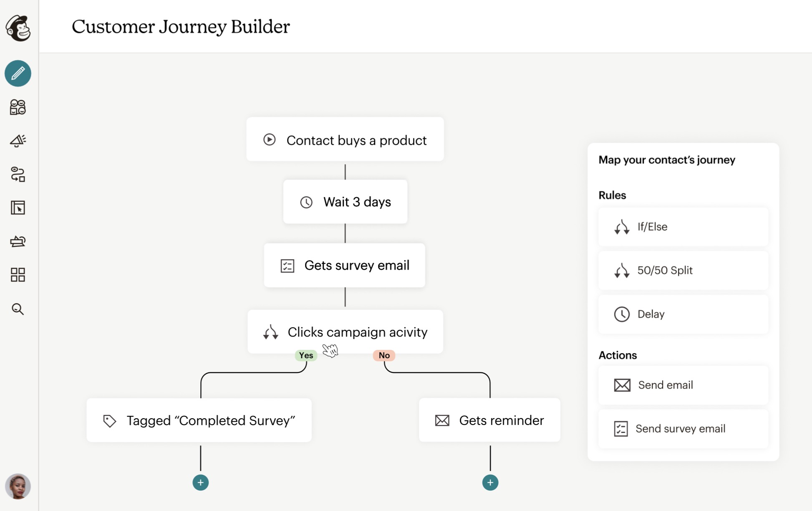Open the Content studio icon in sidebar

click(x=18, y=241)
